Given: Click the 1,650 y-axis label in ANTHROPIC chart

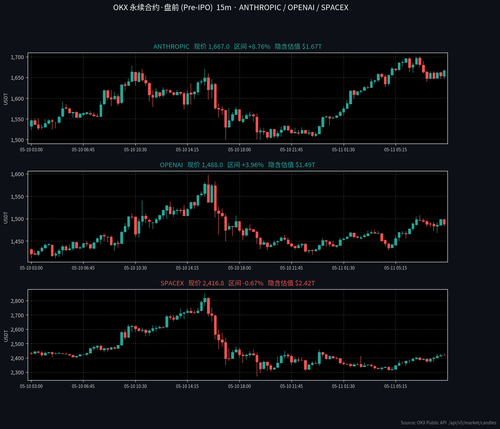Looking at the screenshot, I should (x=17, y=78).
